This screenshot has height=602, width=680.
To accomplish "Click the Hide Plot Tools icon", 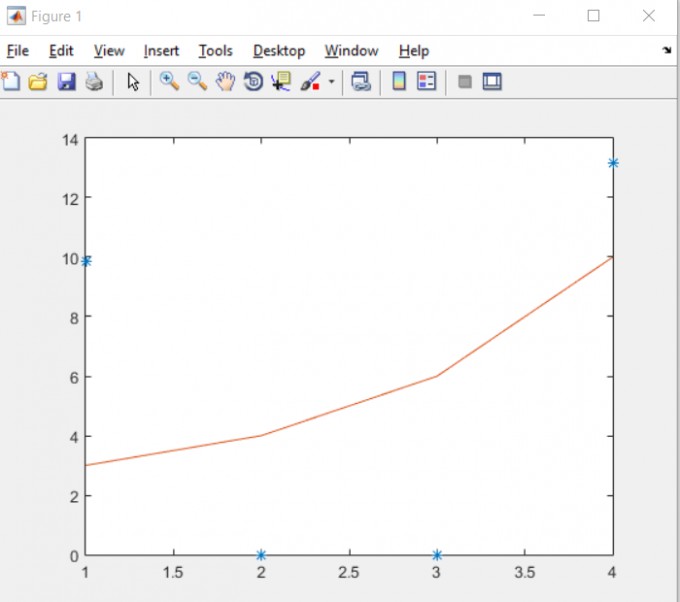I will (x=464, y=82).
